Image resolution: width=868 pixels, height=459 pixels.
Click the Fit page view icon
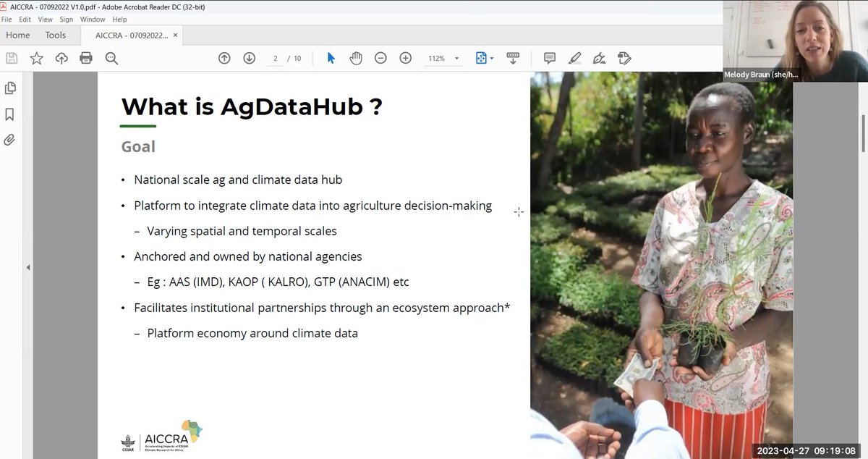481,58
